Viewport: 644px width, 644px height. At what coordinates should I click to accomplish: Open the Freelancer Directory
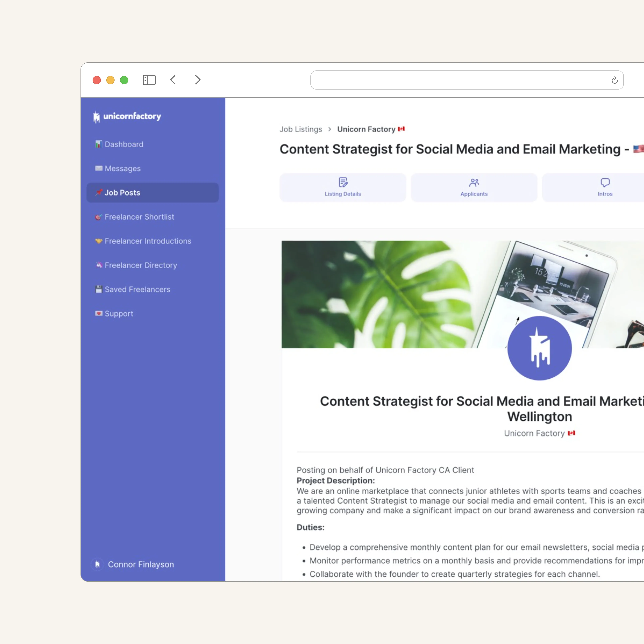coord(152,265)
